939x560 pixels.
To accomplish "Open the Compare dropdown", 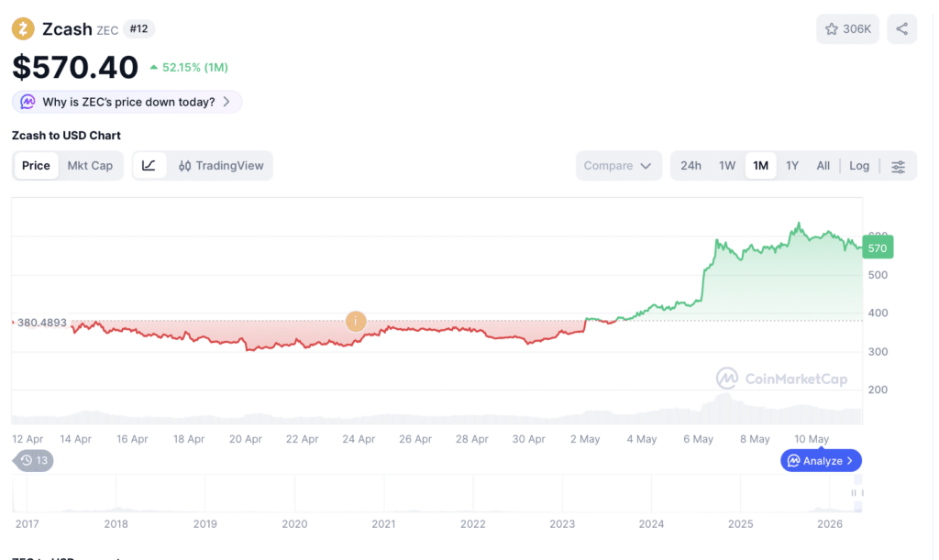I will point(618,166).
